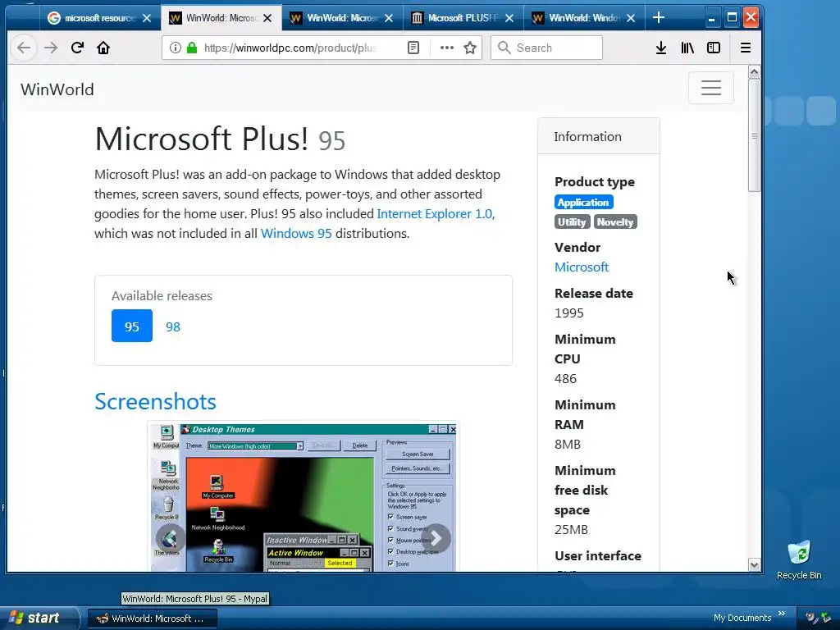
Task: Open the Mypal hamburger menu
Action: [x=745, y=48]
